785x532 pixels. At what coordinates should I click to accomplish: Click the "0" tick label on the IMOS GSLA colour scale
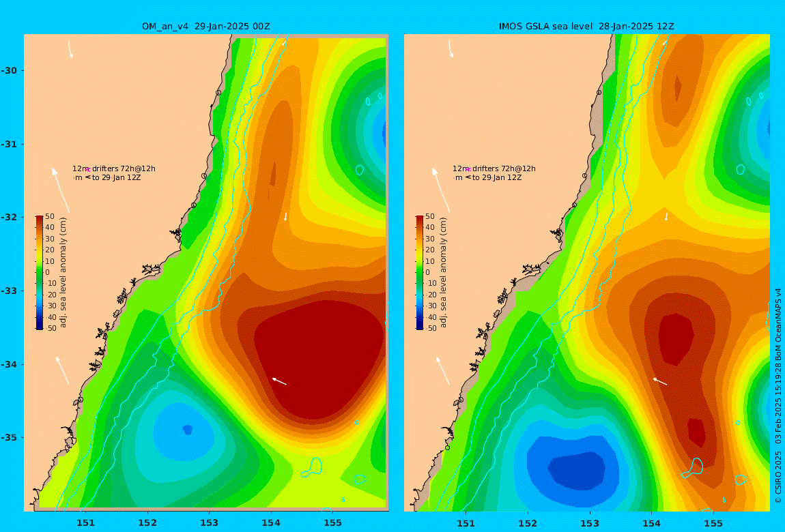click(427, 273)
